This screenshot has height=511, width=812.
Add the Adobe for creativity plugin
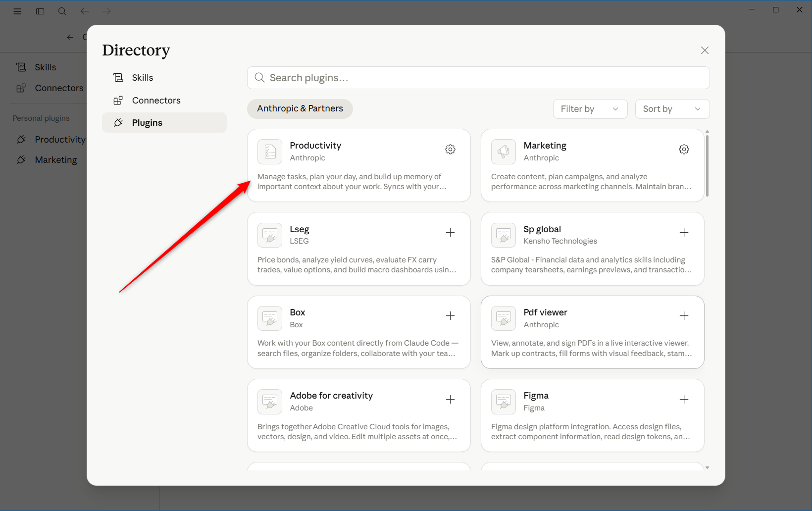[450, 400]
